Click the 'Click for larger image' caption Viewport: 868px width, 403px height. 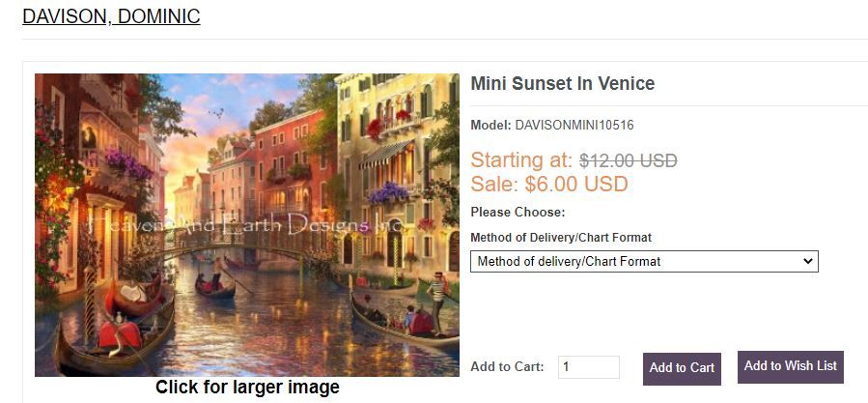tap(247, 387)
